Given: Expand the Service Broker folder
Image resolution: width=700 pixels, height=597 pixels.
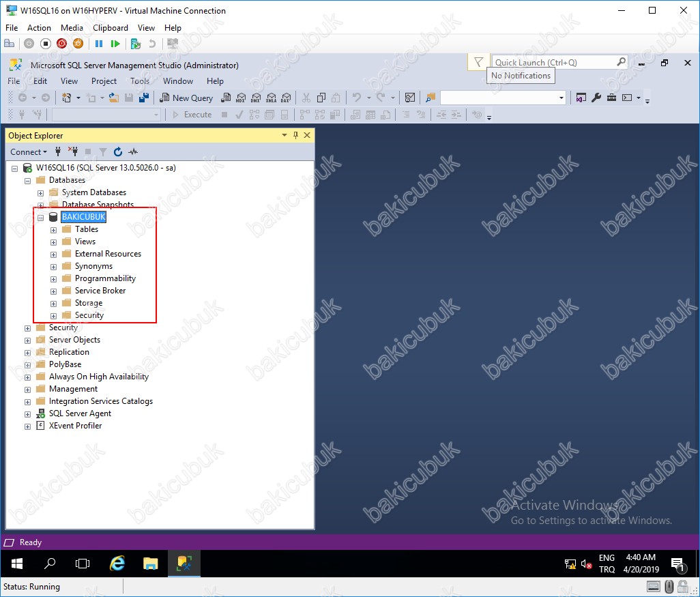Looking at the screenshot, I should point(54,291).
